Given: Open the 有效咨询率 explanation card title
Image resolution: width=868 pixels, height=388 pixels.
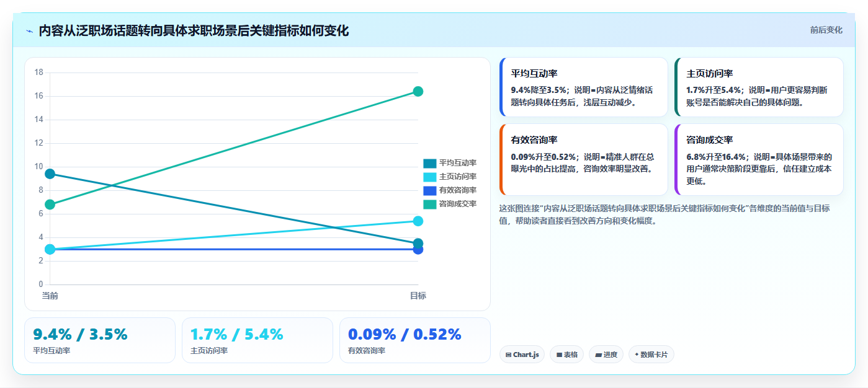Looking at the screenshot, I should pos(534,140).
